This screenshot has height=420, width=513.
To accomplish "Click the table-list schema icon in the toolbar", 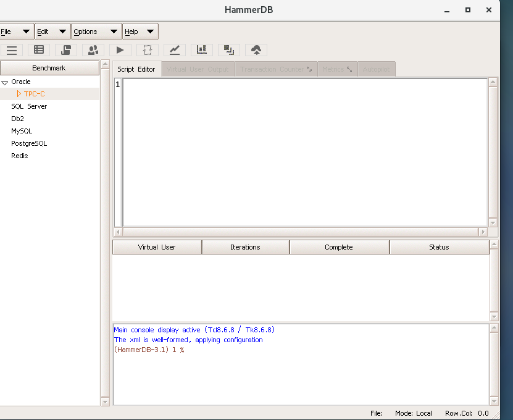I will [39, 50].
